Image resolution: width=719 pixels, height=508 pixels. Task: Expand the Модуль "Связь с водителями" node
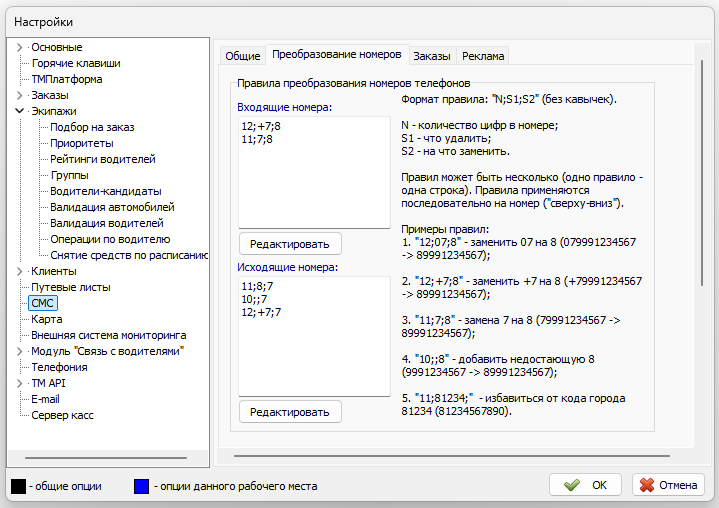pyautogui.click(x=19, y=351)
